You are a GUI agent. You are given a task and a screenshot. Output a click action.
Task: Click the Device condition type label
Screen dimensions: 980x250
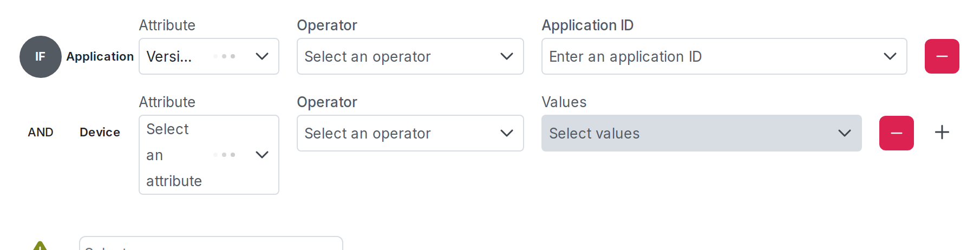[x=100, y=133]
